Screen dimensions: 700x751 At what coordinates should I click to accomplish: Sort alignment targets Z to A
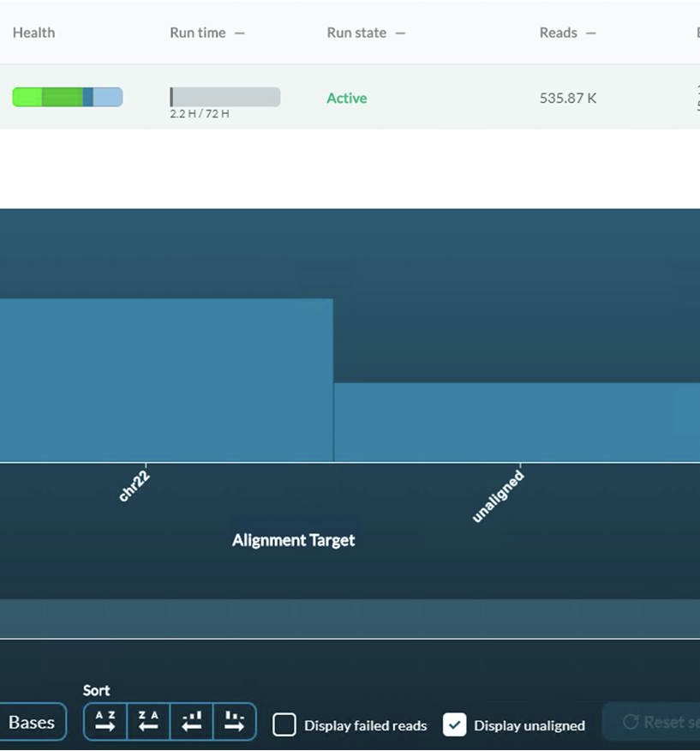point(148,721)
